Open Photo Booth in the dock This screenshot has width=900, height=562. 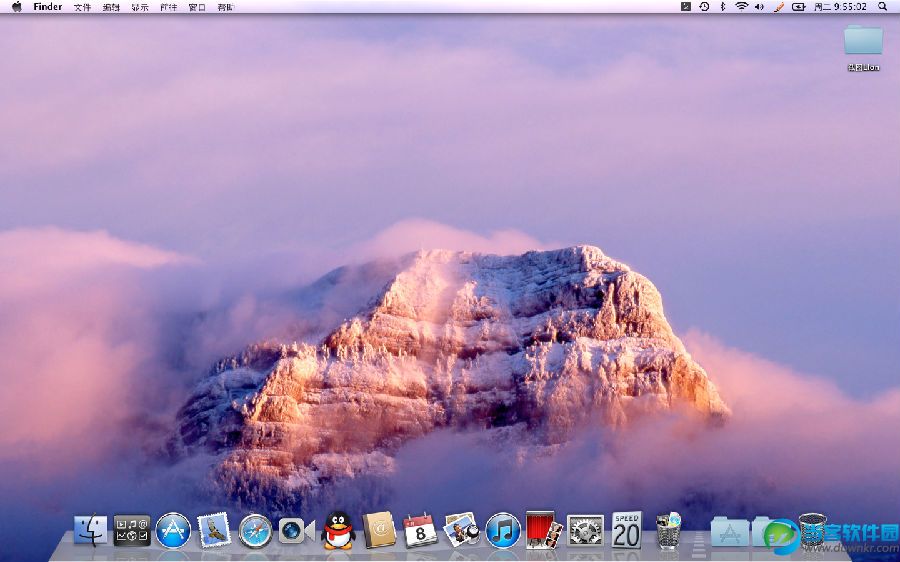pyautogui.click(x=543, y=529)
